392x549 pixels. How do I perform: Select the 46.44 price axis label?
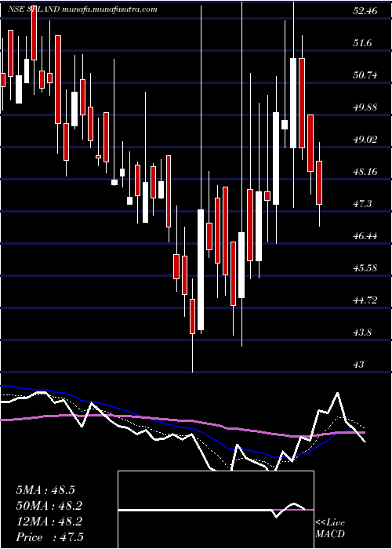click(365, 235)
